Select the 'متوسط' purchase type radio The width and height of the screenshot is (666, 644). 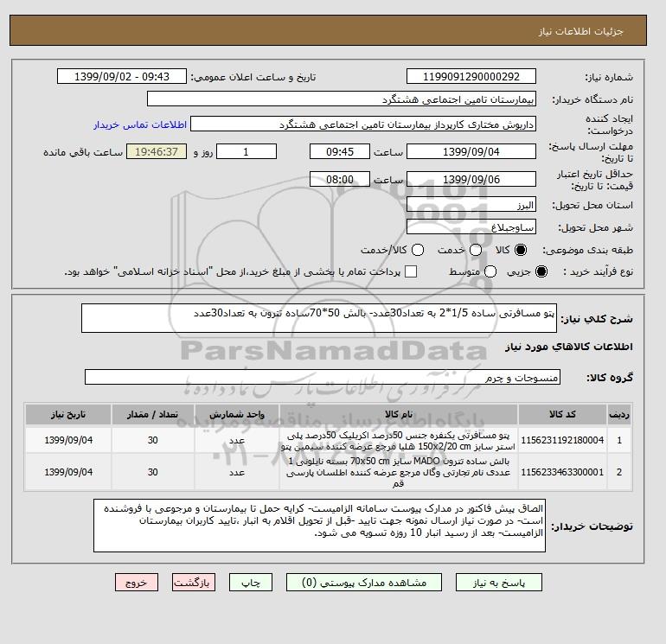click(x=490, y=271)
